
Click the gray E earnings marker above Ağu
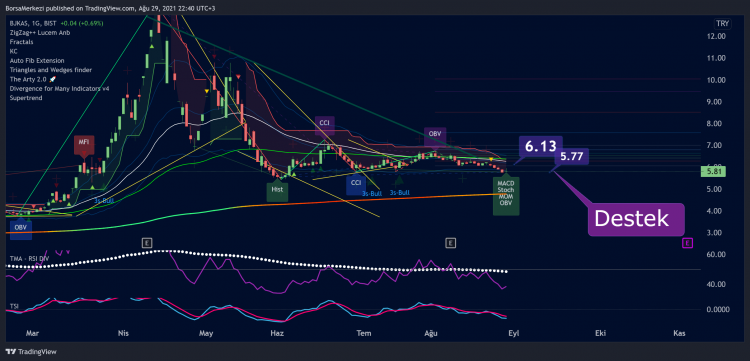click(x=450, y=243)
